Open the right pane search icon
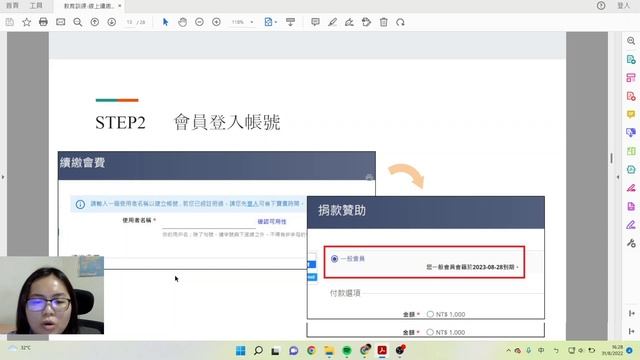This screenshot has height=360, width=640. click(x=631, y=41)
